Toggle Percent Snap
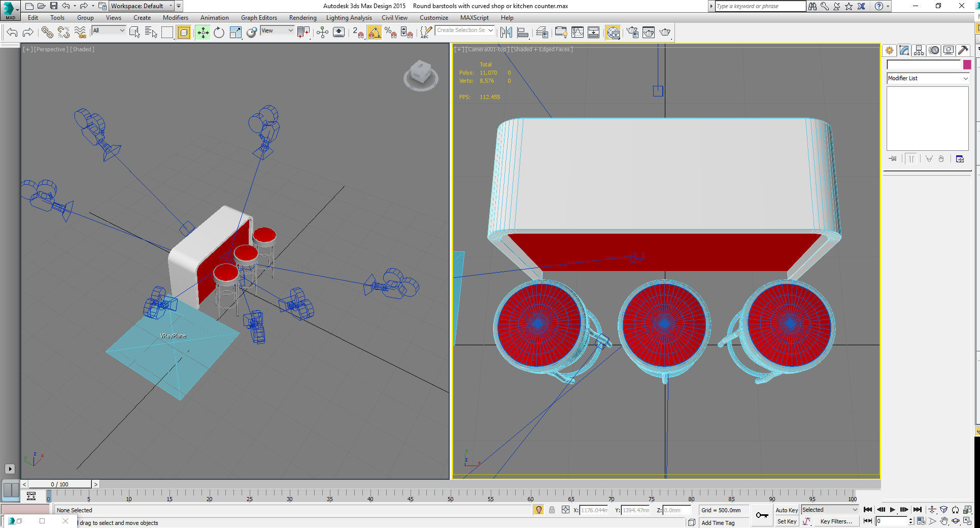 [x=391, y=32]
